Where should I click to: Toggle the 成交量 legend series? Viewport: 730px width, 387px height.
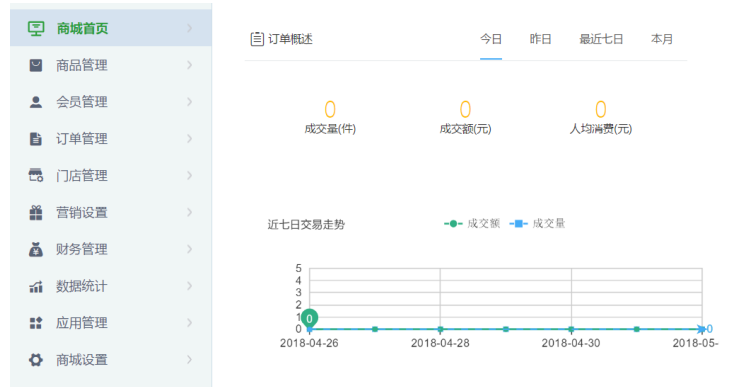click(537, 224)
